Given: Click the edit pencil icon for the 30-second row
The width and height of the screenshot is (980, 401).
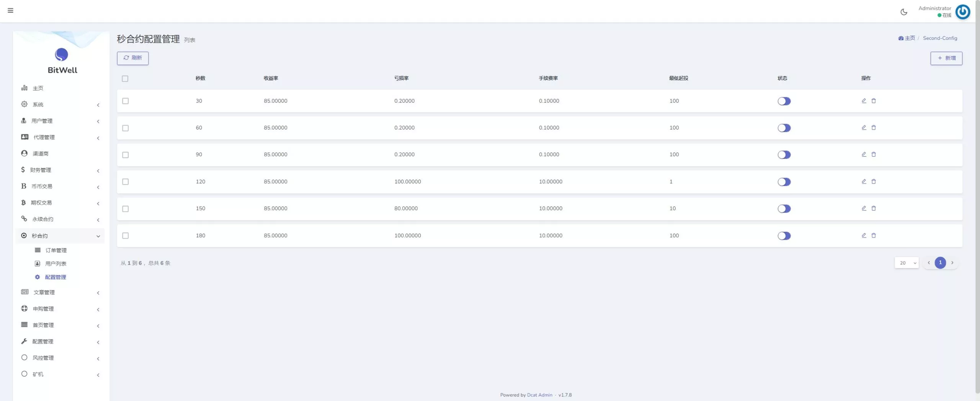Looking at the screenshot, I should coord(864,101).
